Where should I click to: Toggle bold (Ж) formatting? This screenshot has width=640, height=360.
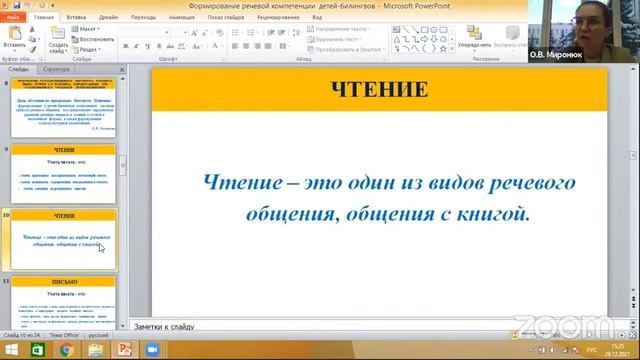(x=126, y=46)
